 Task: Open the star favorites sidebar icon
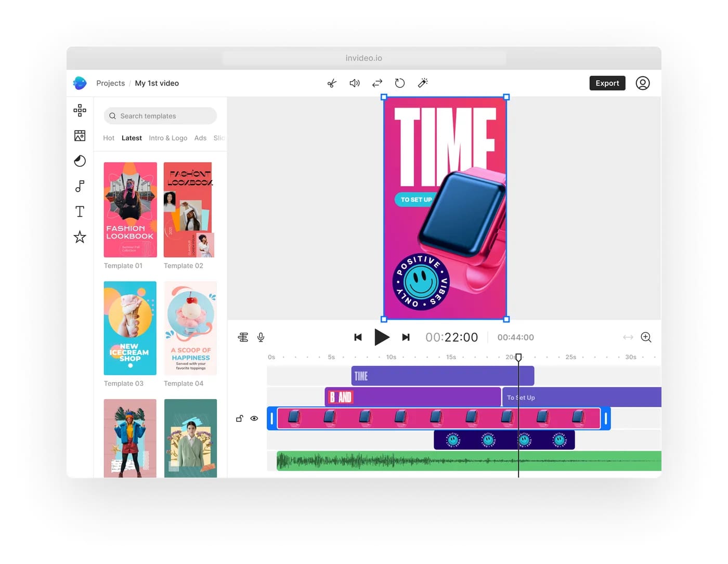point(80,237)
